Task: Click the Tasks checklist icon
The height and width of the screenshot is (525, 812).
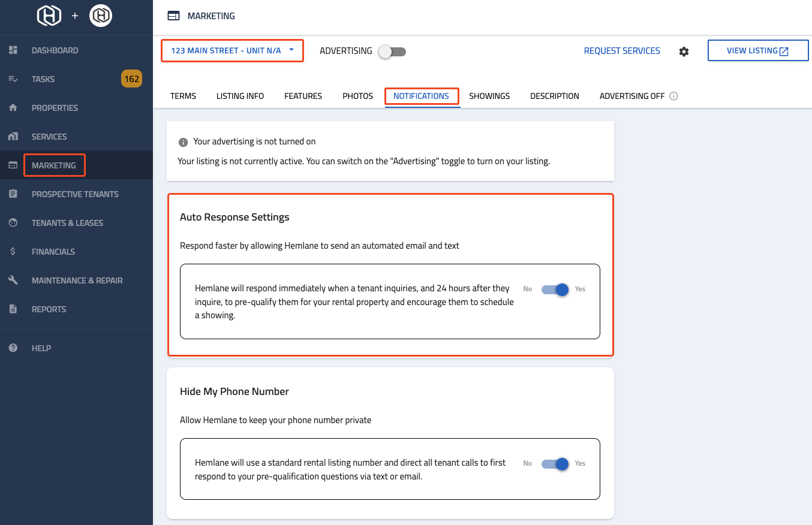Action: tap(13, 79)
